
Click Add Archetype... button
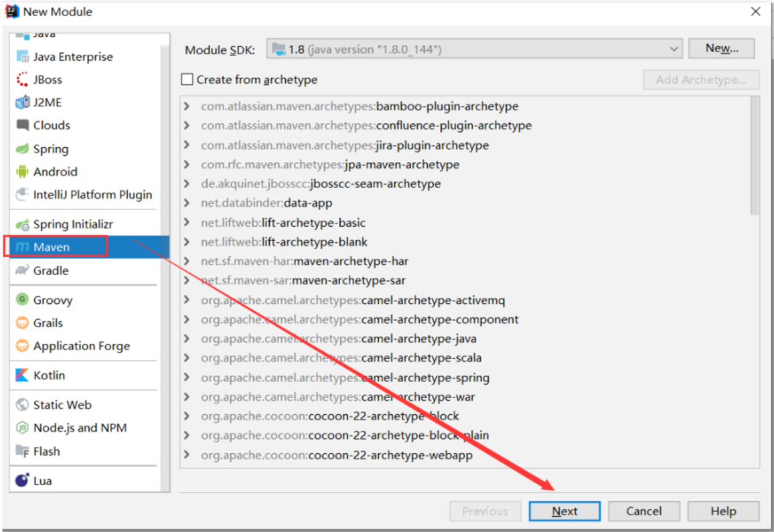tap(701, 80)
